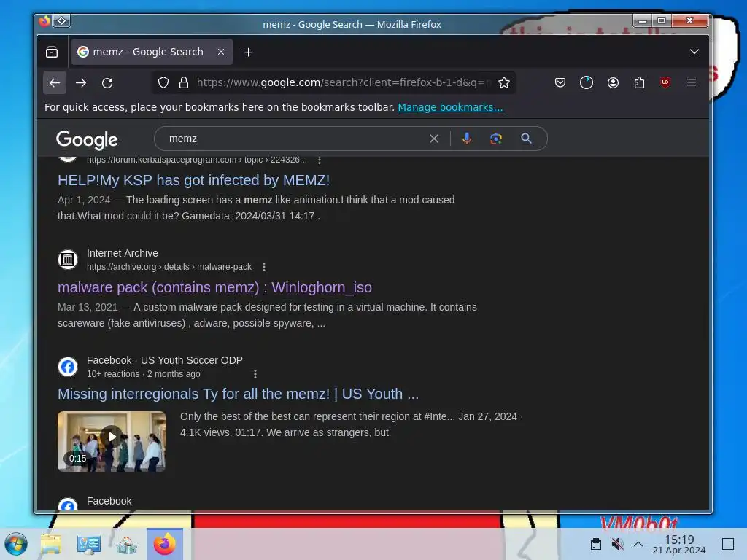The width and height of the screenshot is (747, 560).
Task: Open HELP!My KSP has got infected result
Action: click(193, 180)
